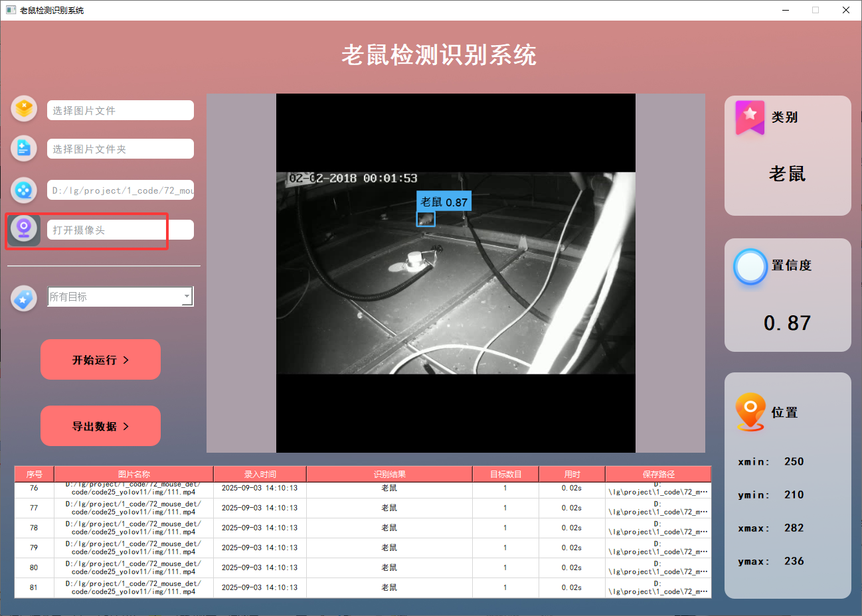This screenshot has height=616, width=862.
Task: Click the ymin value 210
Action: 794,495
